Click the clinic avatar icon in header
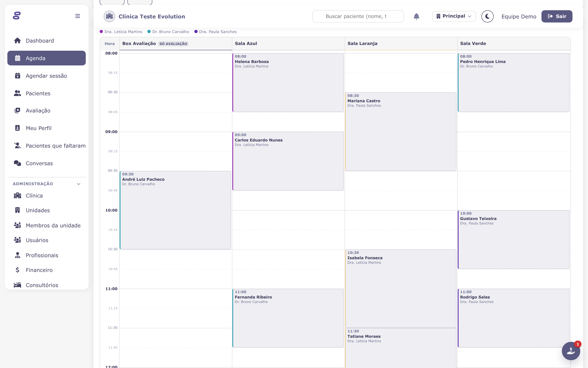Image resolution: width=588 pixels, height=368 pixels. click(109, 16)
